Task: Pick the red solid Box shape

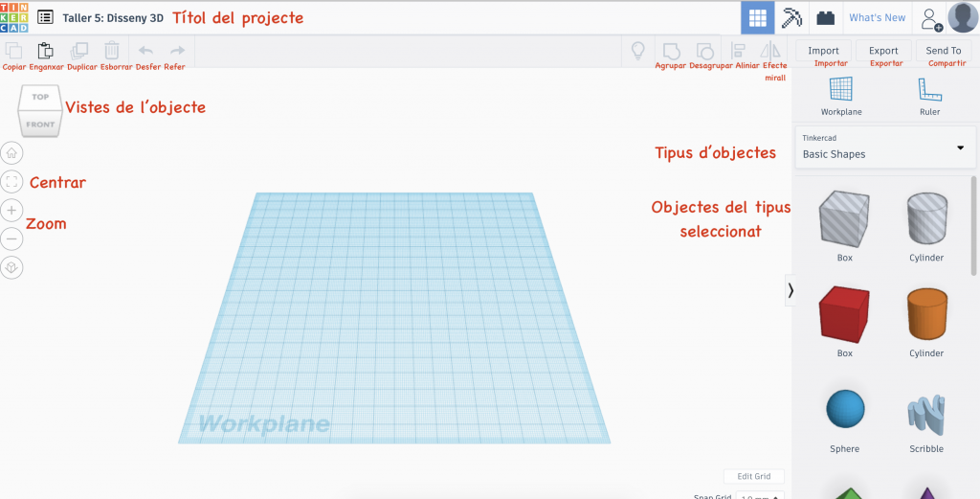Action: 844,315
